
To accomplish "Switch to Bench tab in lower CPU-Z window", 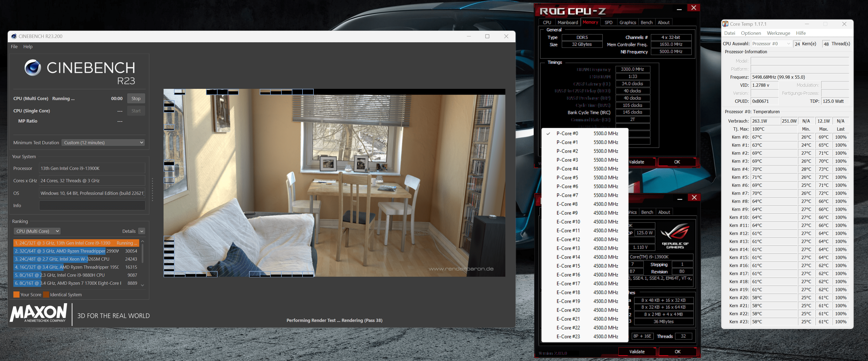I will pos(647,212).
